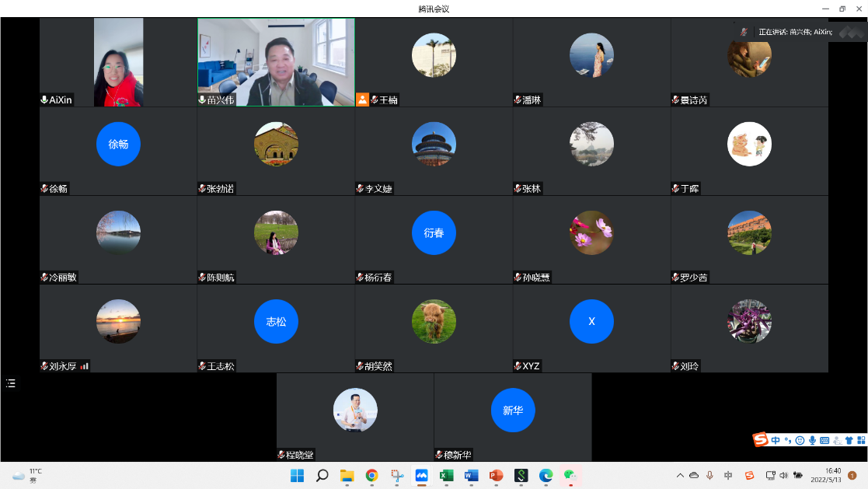Open the WeChat icon in the taskbar
This screenshot has width=868, height=489.
pos(571,475)
